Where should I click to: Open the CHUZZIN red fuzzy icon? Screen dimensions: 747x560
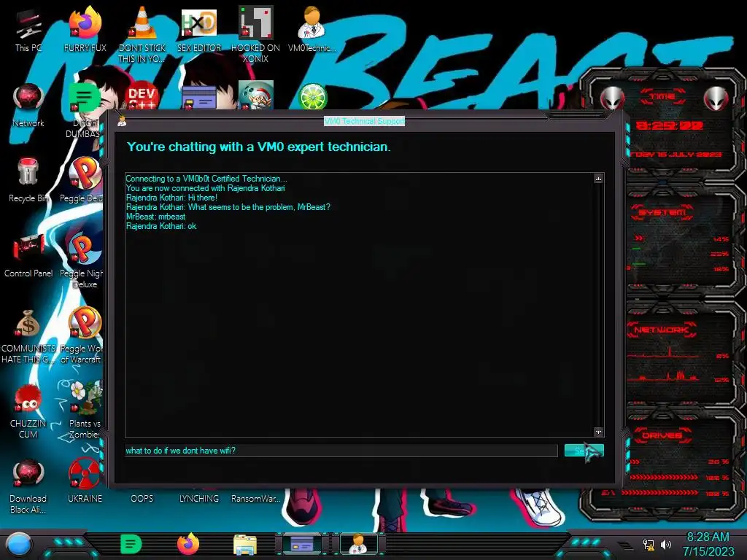coord(28,411)
